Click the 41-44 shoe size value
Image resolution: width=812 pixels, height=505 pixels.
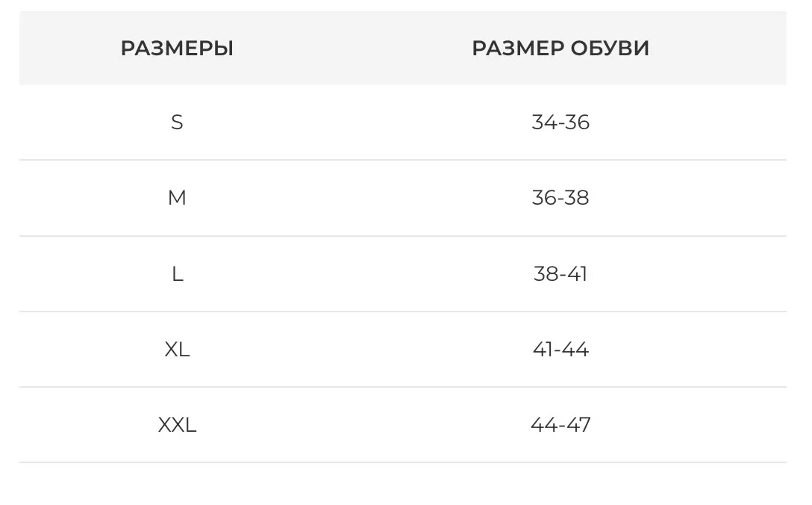560,350
